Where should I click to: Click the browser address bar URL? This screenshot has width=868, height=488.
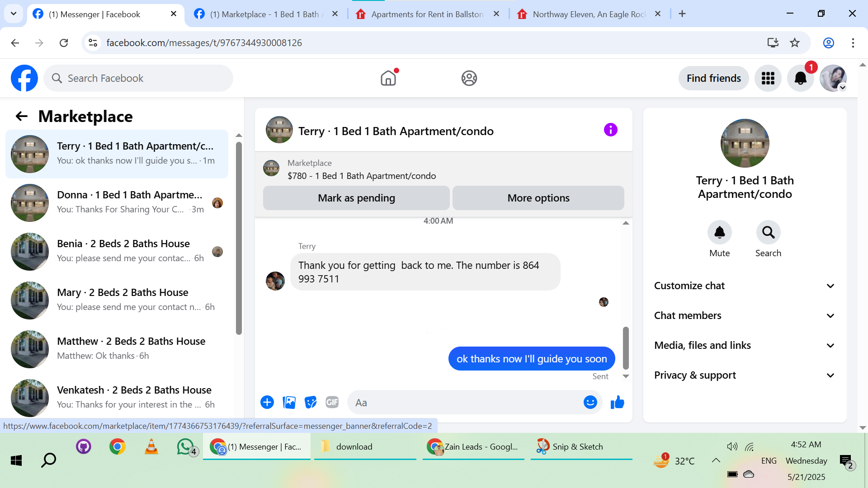tap(204, 43)
